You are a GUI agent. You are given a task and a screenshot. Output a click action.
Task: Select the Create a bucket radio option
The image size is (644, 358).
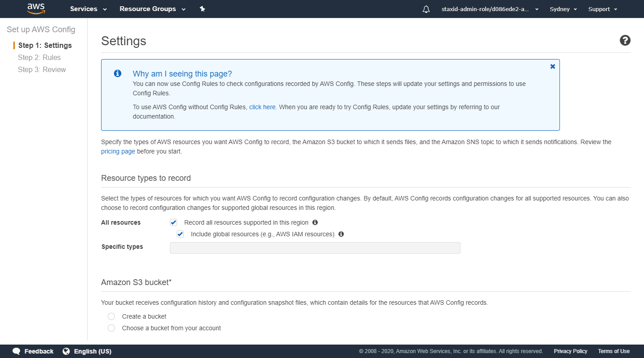click(111, 316)
